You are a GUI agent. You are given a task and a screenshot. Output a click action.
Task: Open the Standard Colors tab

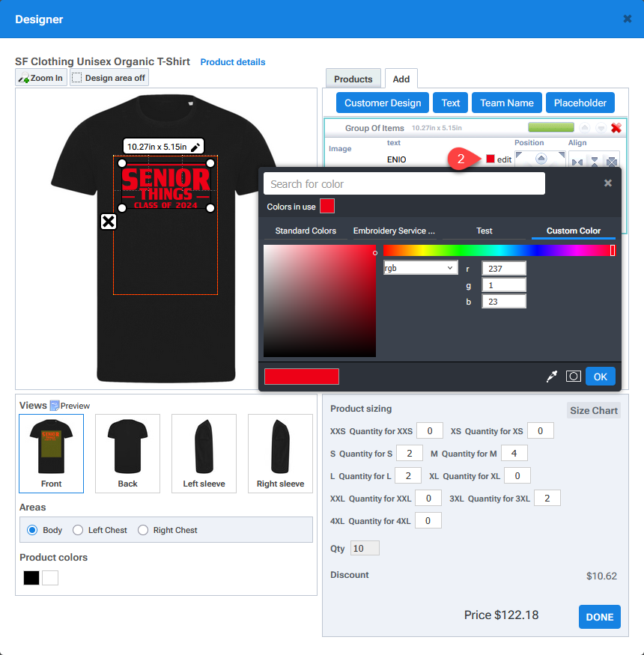pyautogui.click(x=304, y=231)
